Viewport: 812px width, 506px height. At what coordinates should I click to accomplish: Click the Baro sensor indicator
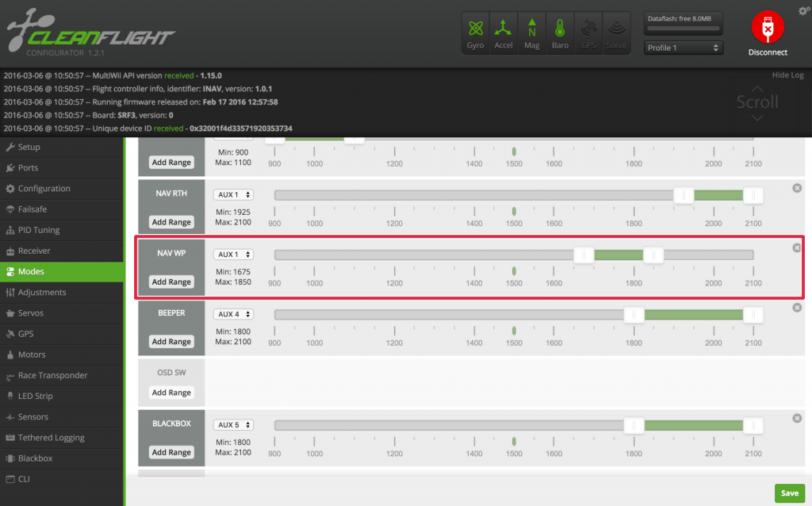(x=560, y=32)
